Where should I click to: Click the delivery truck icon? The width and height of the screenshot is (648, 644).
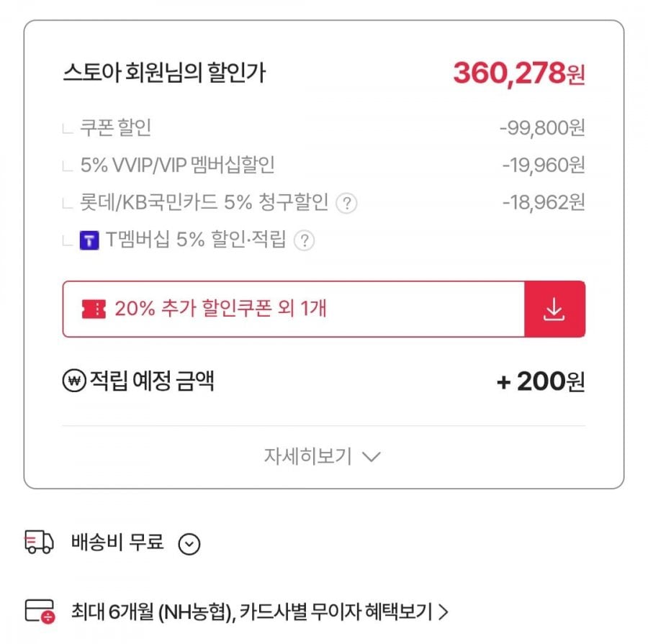click(39, 543)
